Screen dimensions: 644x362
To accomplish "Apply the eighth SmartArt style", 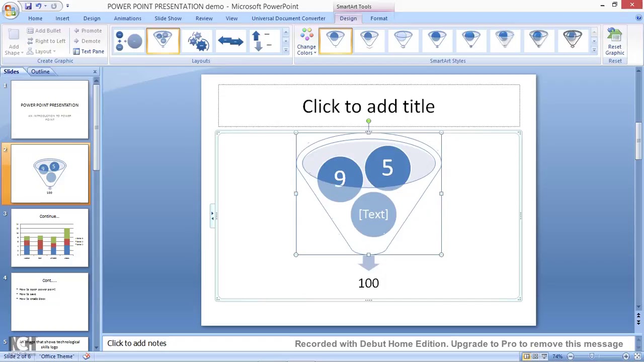I will pyautogui.click(x=573, y=41).
